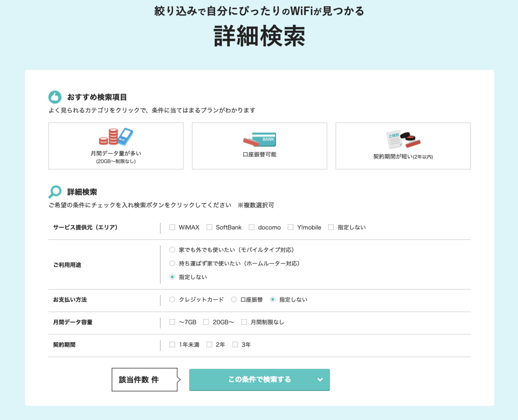This screenshot has height=420, width=518.
Task: Tick the 20GB〜 data capacity checkbox
Action: [x=206, y=322]
